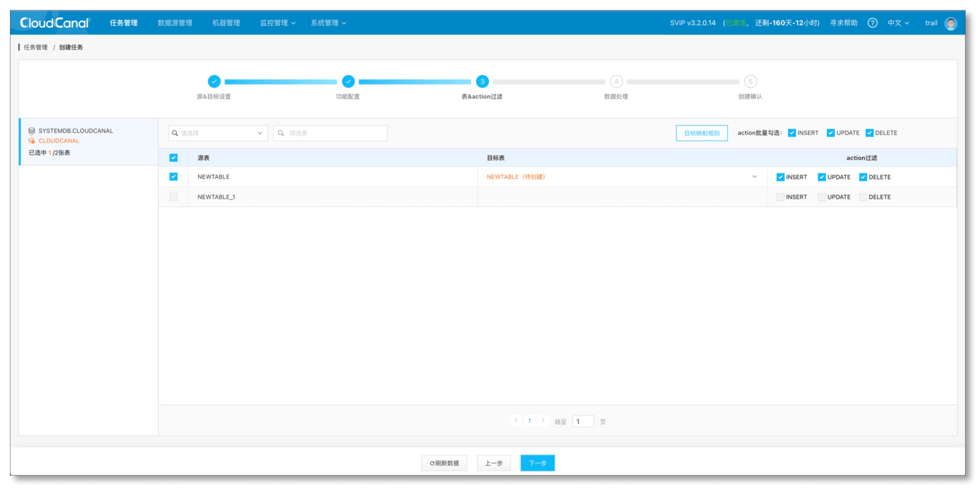The width and height of the screenshot is (980, 490).
Task: Open the 机器管理 menu item
Action: coord(226,23)
